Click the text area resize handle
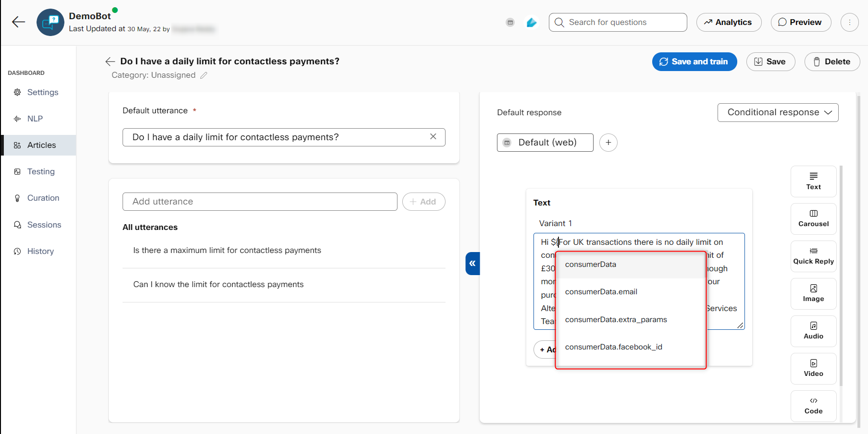 740,325
